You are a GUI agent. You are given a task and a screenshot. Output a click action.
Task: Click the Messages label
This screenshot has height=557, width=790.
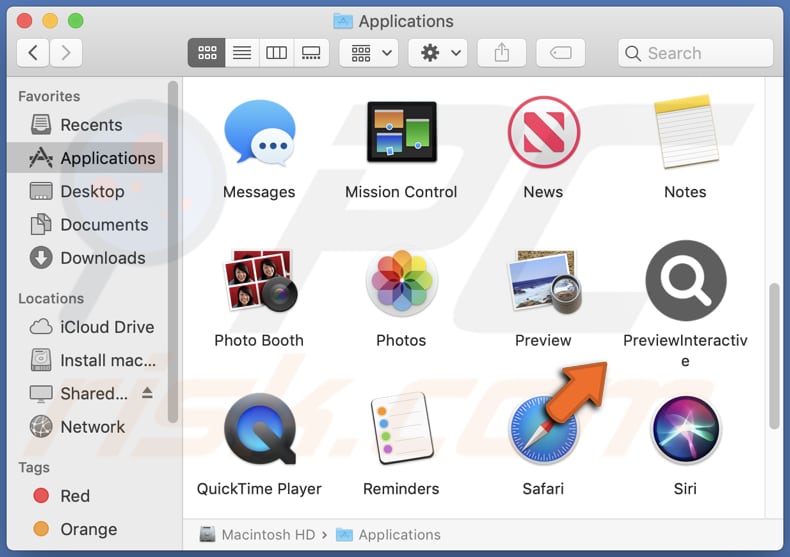point(259,192)
